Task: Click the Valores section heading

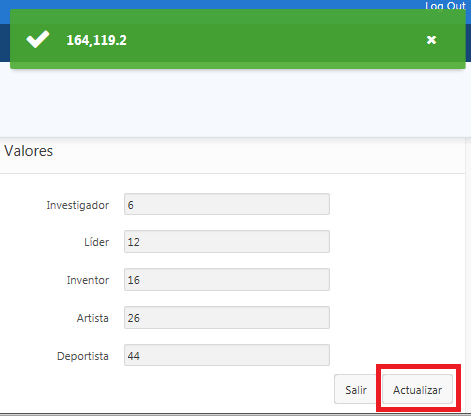Action: click(x=28, y=151)
